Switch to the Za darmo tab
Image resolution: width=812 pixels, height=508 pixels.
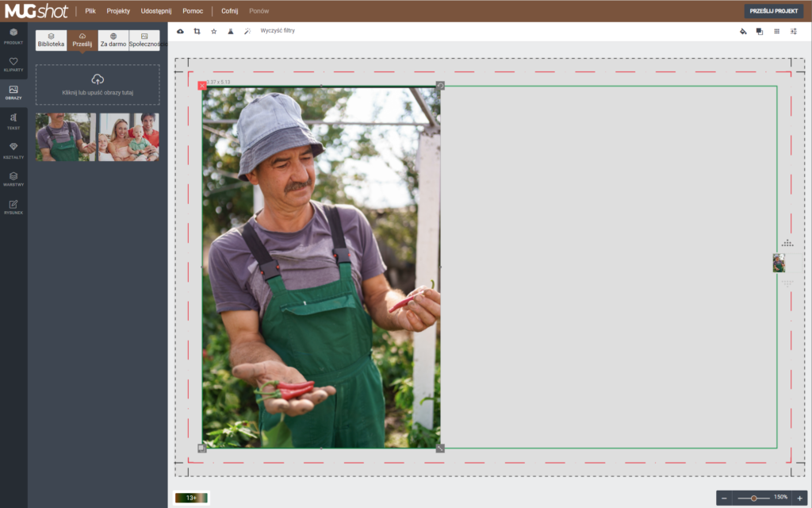point(113,40)
